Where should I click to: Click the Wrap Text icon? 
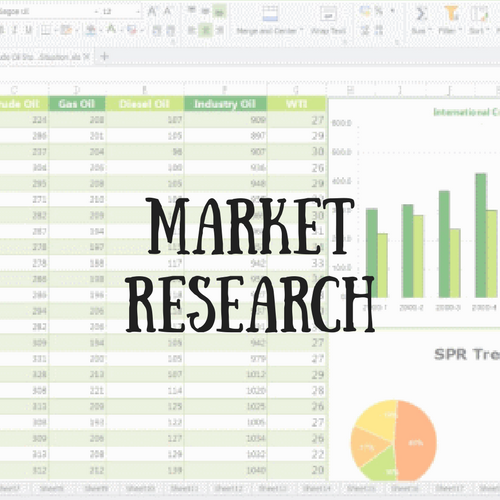[328, 14]
